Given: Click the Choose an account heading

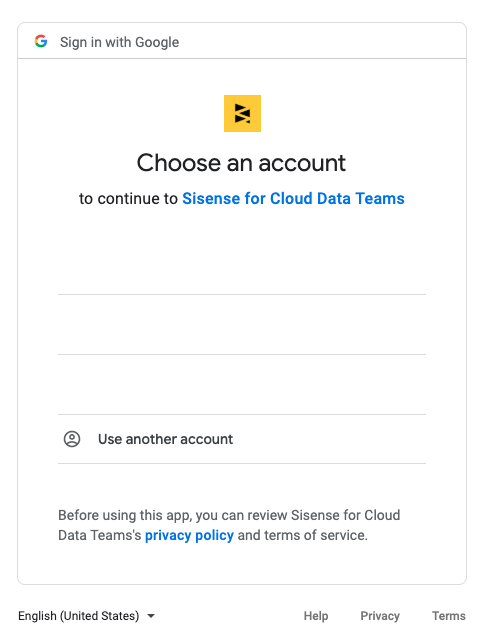Looking at the screenshot, I should tap(241, 163).
